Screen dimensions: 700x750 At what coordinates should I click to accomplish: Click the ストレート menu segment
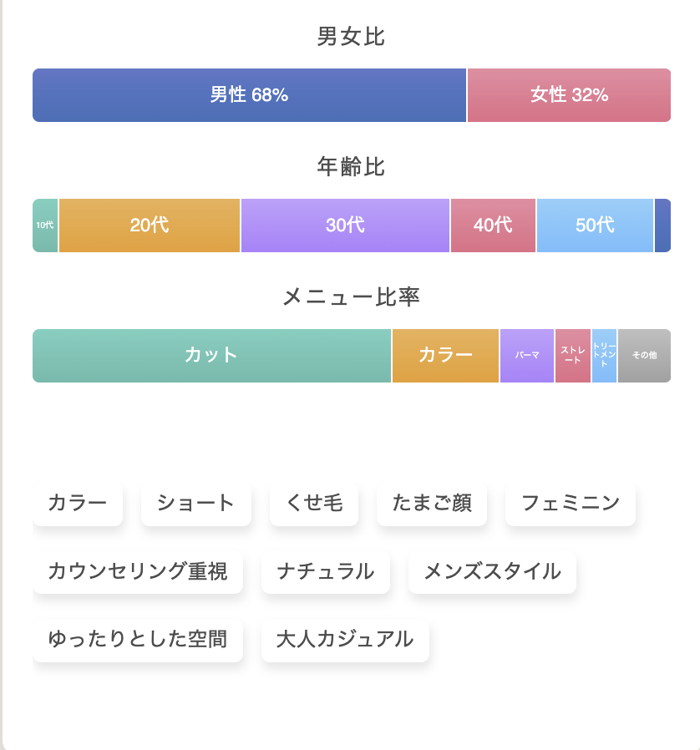[573, 356]
